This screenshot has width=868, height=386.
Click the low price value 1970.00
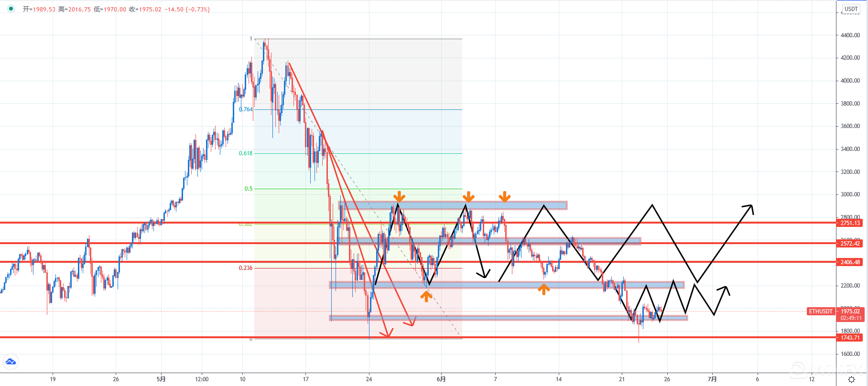click(115, 10)
